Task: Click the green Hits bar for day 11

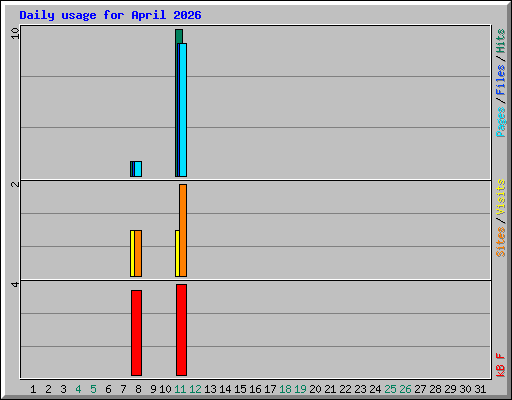Action: point(179,36)
